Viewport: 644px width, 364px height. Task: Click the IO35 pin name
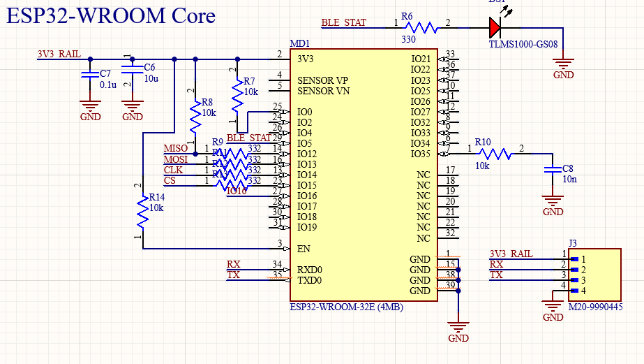point(420,154)
